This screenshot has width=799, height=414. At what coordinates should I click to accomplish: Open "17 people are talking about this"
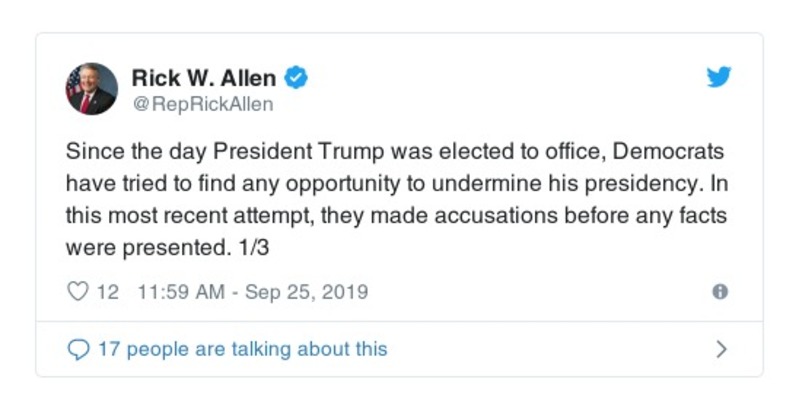[x=242, y=350]
